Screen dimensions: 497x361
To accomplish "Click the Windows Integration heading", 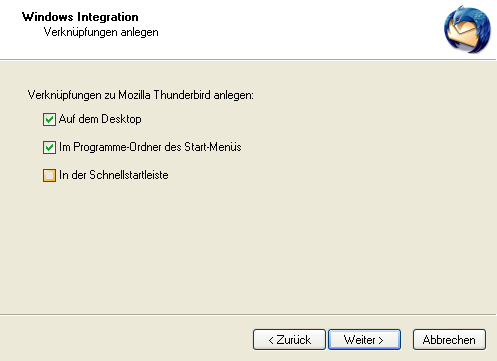I will click(x=80, y=17).
